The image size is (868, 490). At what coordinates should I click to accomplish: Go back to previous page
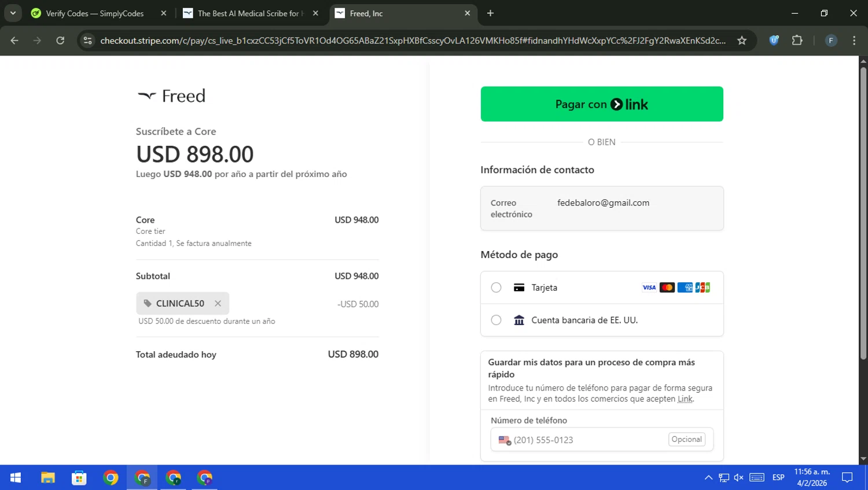pos(14,40)
